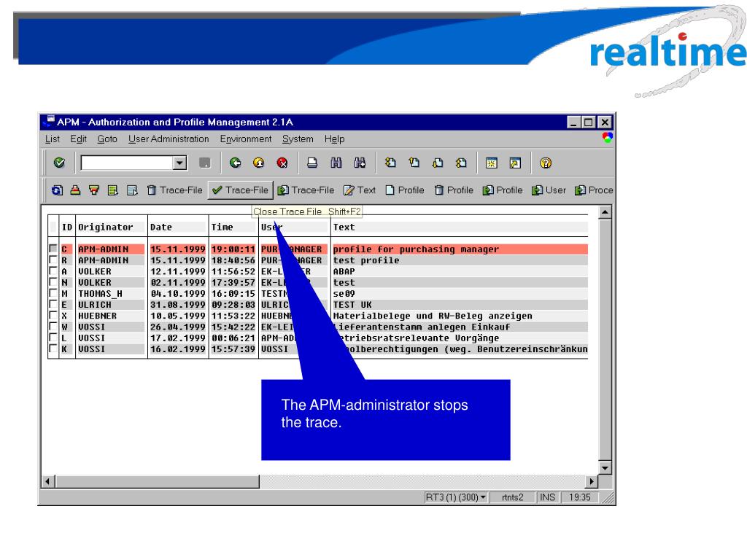Viewport: 747px width, 560px height.
Task: Select the 'Materialbelege und RW-Beleg anzeigen' text
Action: tap(433, 316)
